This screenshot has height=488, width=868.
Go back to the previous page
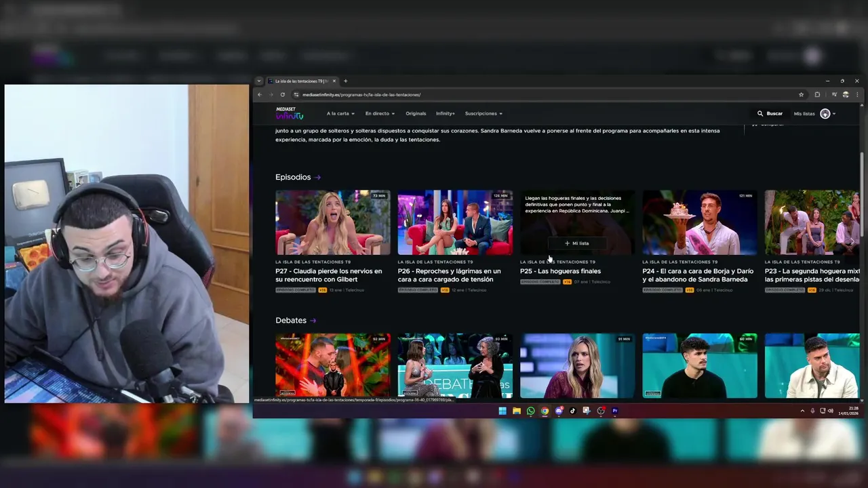point(260,95)
